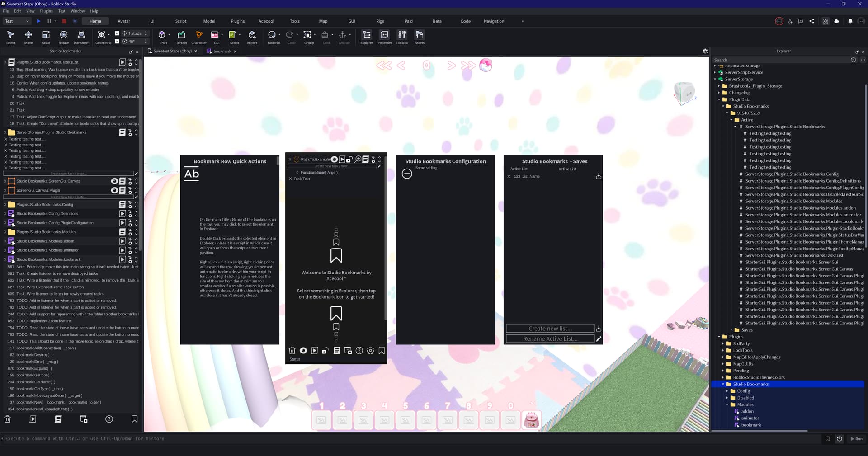
Task: Stop the running test
Action: coord(64,21)
